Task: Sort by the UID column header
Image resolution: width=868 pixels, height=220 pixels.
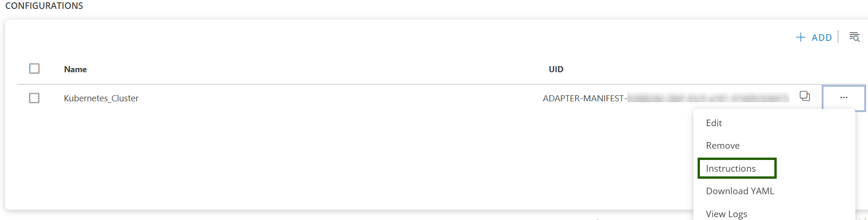Action: click(556, 69)
